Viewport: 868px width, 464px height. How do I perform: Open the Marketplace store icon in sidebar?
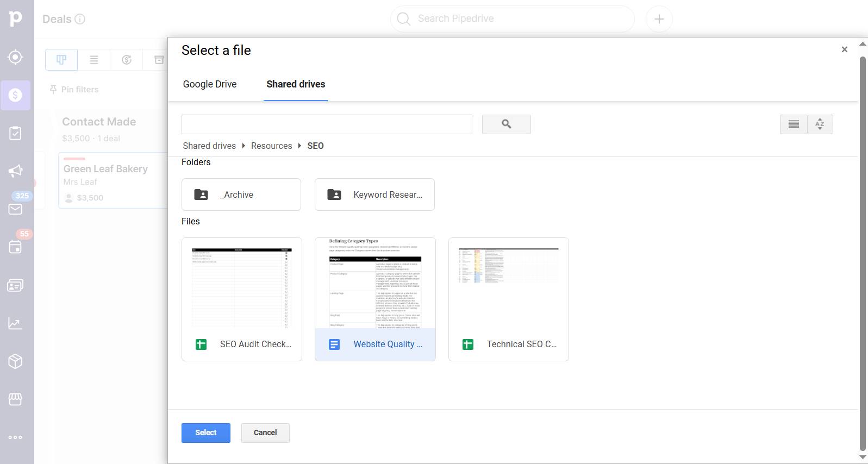15,399
